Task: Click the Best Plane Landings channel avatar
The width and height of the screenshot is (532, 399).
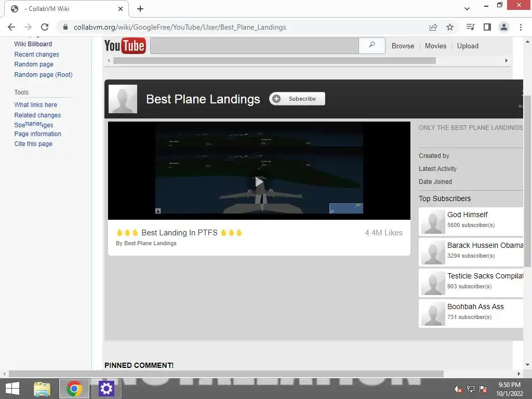Action: tap(123, 99)
